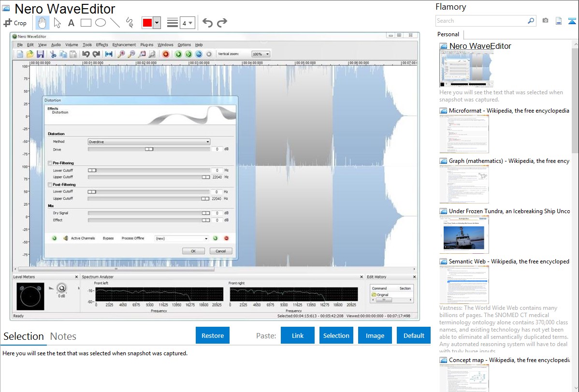Close the Spectrum Analyzer panel
The width and height of the screenshot is (579, 392).
(362, 277)
